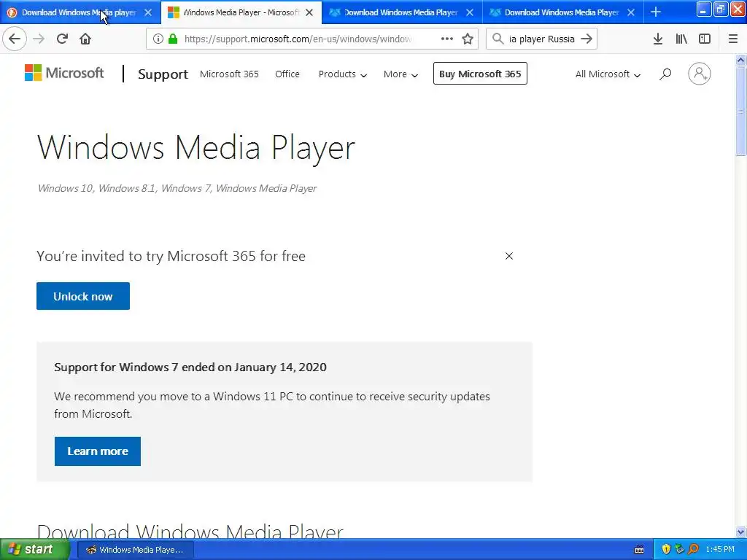Image resolution: width=747 pixels, height=560 pixels.
Task: Open the Microsoft 365 nav link
Action: click(x=229, y=74)
